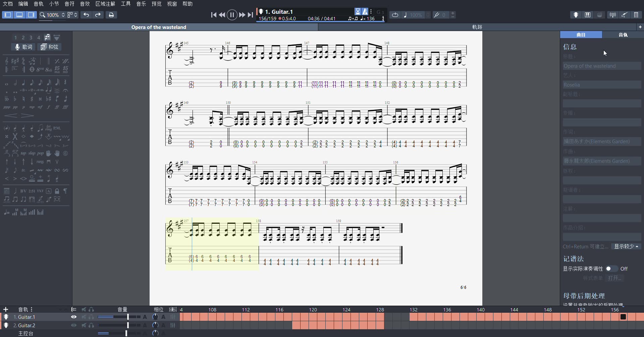Toggle Guitar.1 track visibility eye
Viewport: 644px width, 337px height.
pyautogui.click(x=74, y=317)
